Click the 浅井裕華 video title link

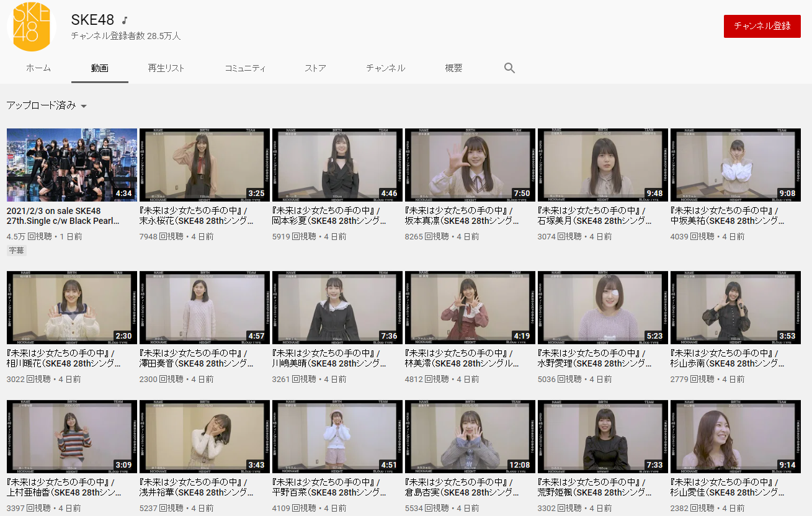(197, 487)
